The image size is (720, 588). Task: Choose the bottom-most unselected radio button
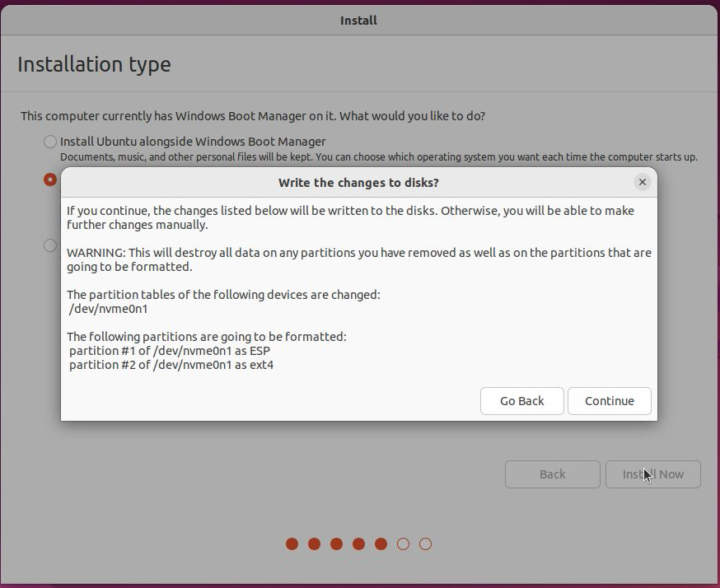[51, 245]
